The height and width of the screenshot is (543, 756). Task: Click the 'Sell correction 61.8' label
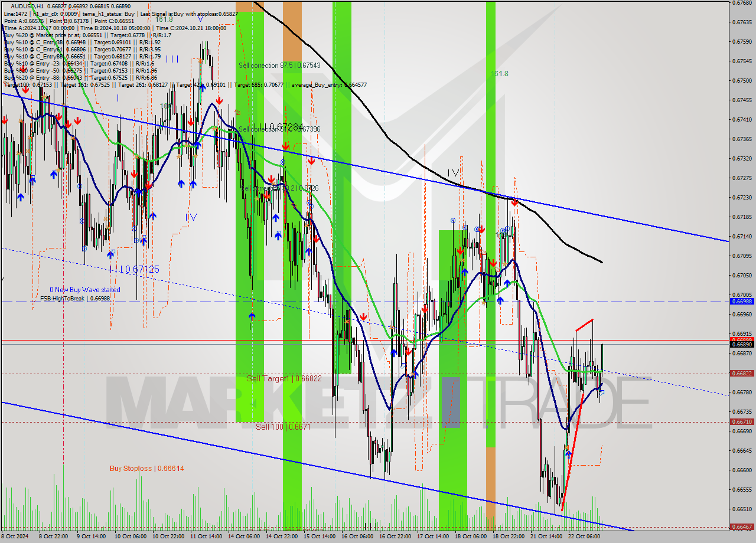(279, 129)
